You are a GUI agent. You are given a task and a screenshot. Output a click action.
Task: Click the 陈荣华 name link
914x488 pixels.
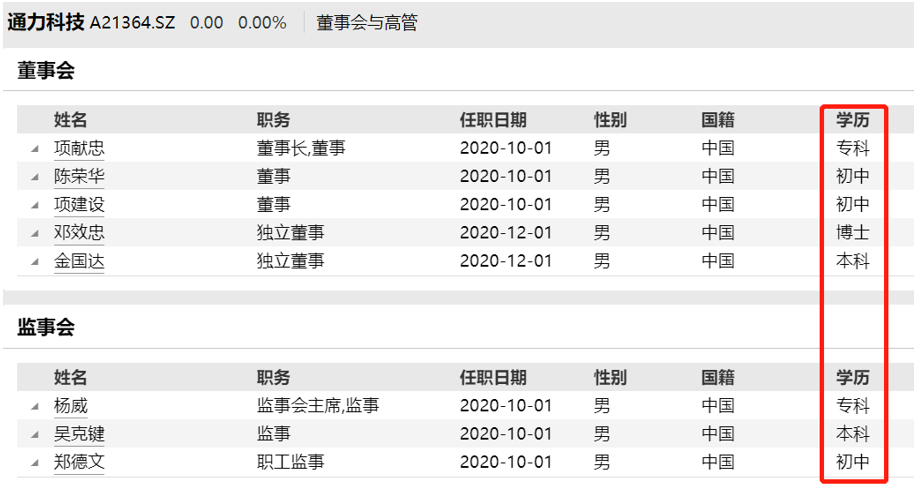coord(79,176)
